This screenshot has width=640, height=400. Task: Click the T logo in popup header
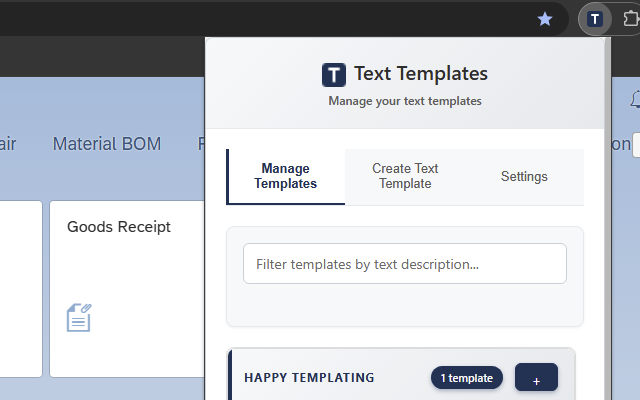[x=333, y=75]
